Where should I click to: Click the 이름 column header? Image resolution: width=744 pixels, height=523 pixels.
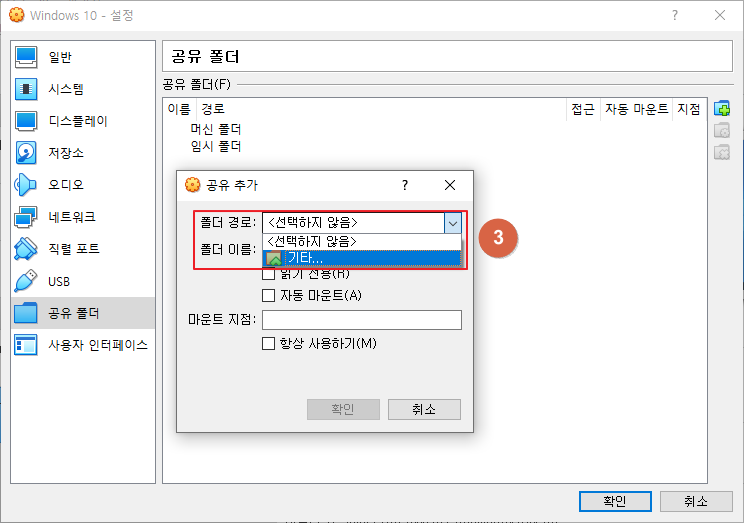[x=179, y=109]
